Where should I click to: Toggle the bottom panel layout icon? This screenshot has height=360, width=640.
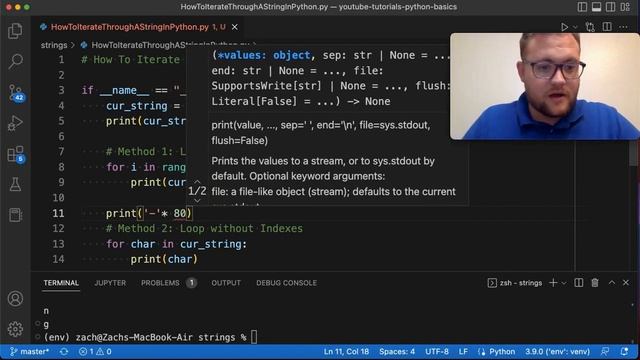point(596,7)
